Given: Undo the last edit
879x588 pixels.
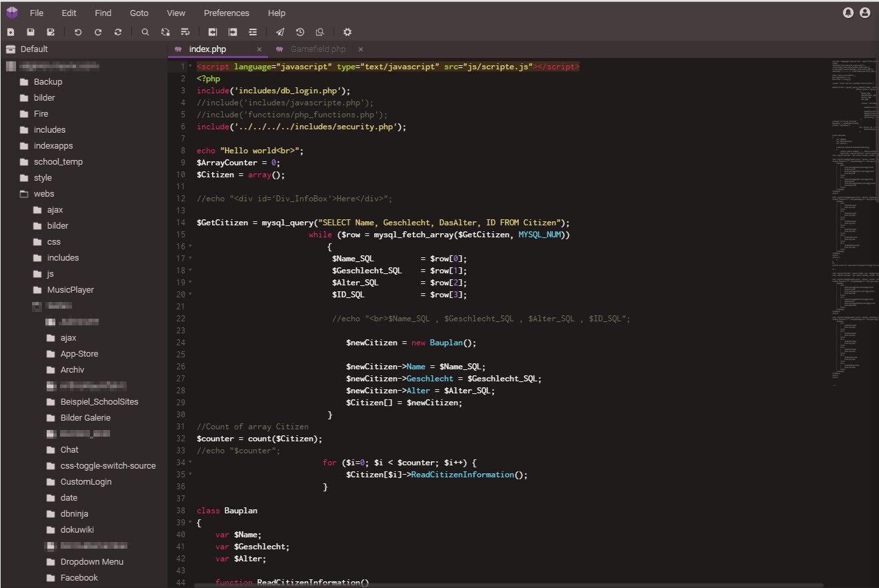Looking at the screenshot, I should 77,31.
